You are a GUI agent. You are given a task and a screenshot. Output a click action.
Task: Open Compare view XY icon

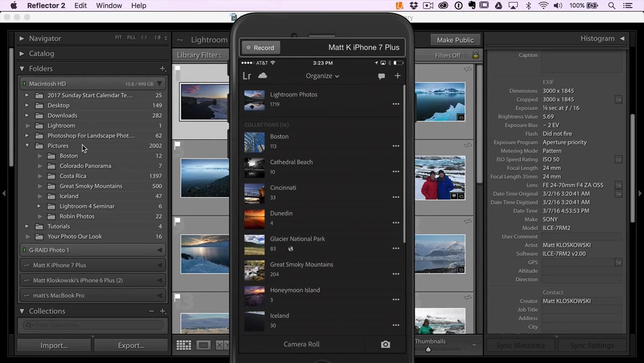tap(223, 346)
